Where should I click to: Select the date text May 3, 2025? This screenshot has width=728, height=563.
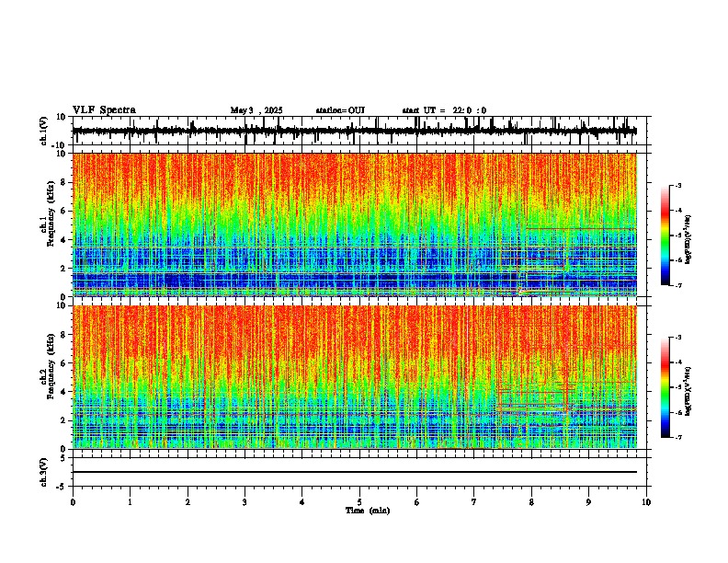pyautogui.click(x=256, y=110)
